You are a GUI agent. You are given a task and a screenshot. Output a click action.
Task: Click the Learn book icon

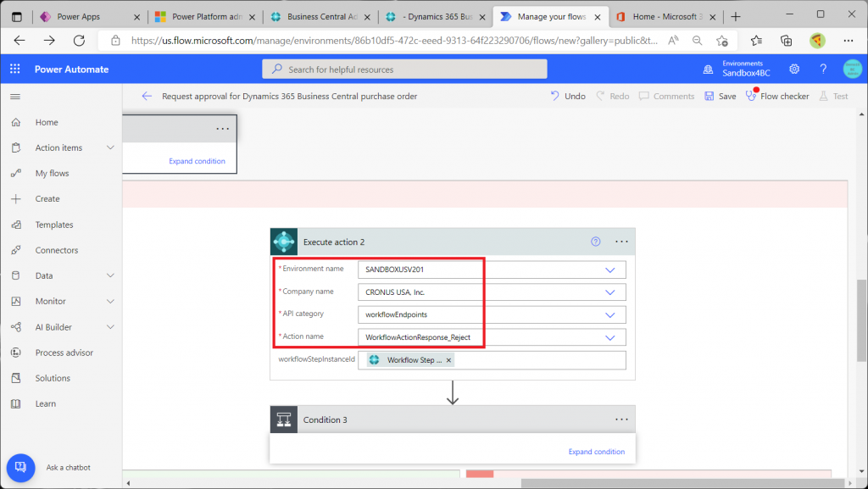[16, 403]
